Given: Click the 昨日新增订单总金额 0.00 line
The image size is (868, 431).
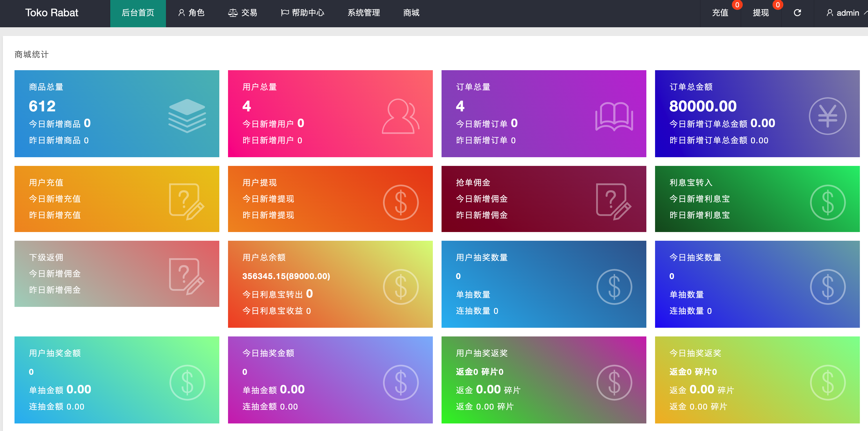Looking at the screenshot, I should (719, 140).
